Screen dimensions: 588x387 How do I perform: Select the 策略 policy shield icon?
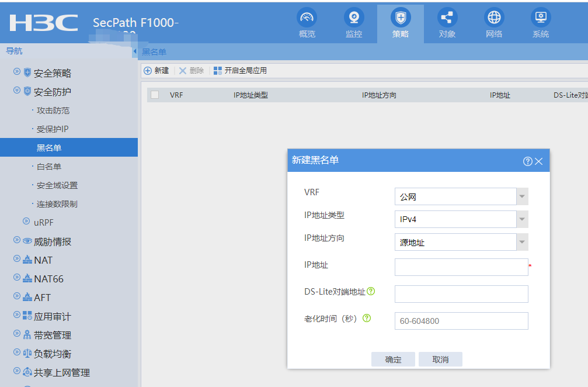401,18
